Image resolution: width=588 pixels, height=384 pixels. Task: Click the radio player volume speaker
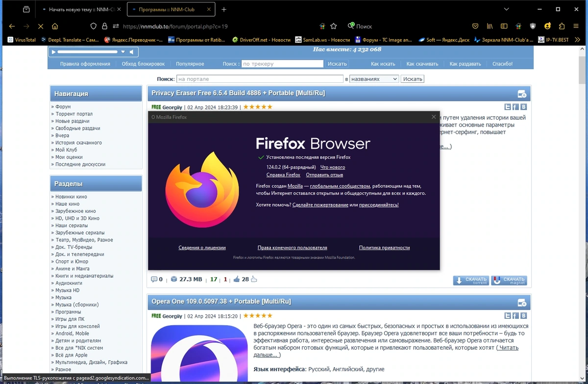131,51
